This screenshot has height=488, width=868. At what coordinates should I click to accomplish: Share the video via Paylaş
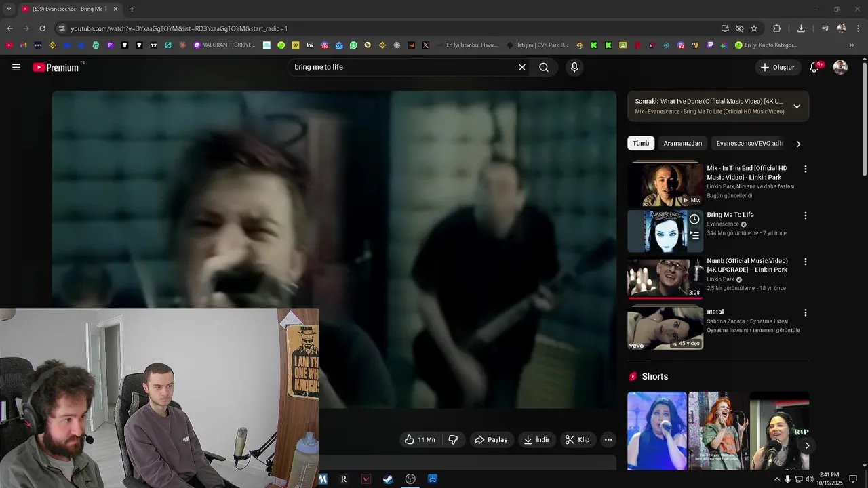pos(491,440)
